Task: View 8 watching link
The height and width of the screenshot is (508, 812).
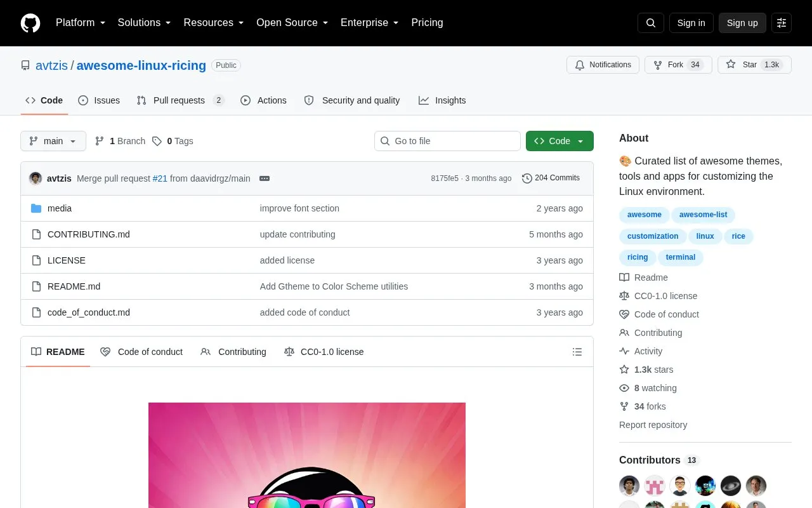Action: click(x=648, y=388)
